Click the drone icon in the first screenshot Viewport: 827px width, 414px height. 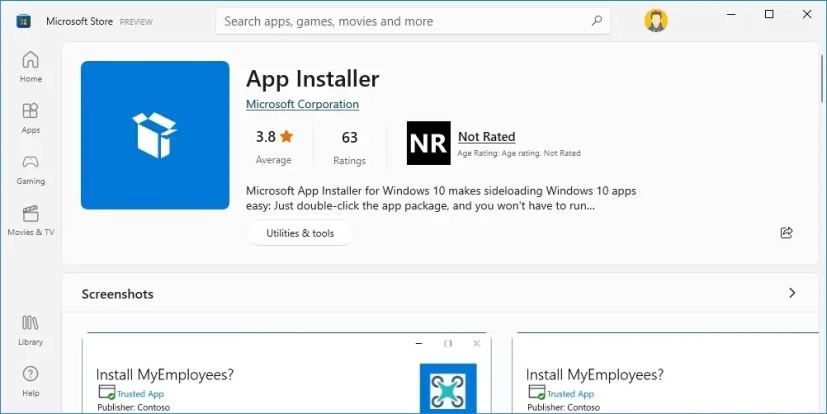click(x=448, y=388)
